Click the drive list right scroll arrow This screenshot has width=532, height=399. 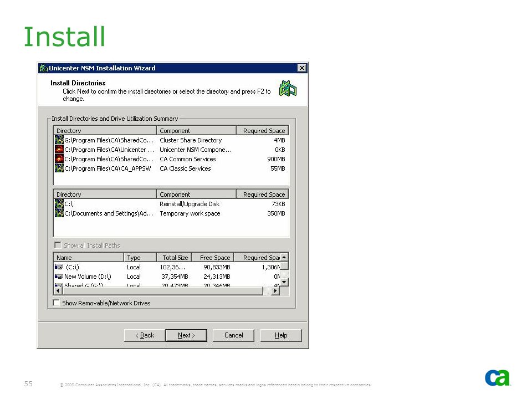coord(275,291)
